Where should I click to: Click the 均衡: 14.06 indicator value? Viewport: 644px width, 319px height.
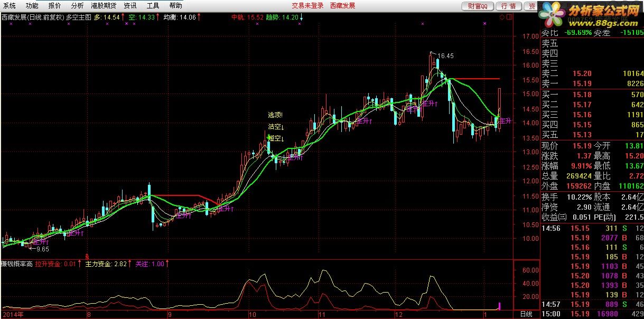pos(182,17)
